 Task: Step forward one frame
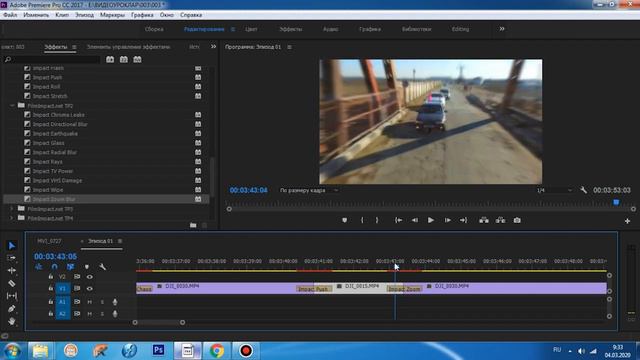point(447,220)
